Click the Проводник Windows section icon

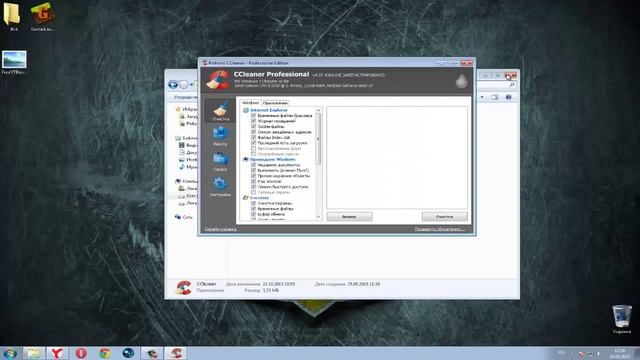246,160
